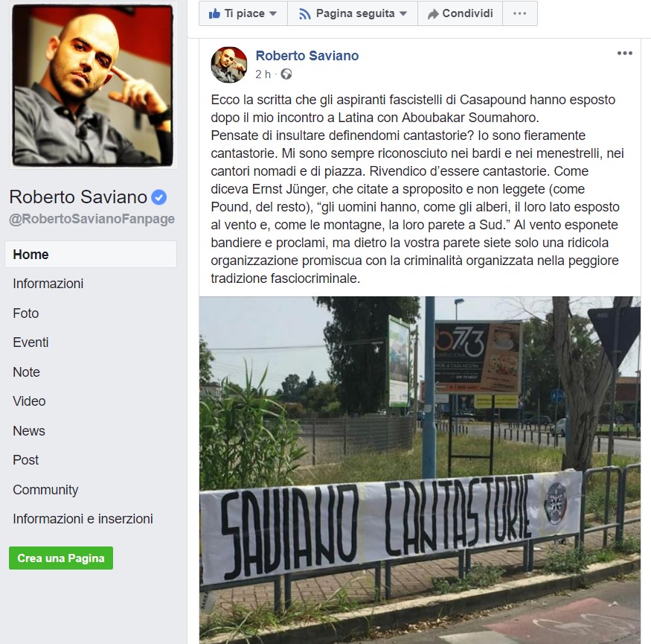651x644 pixels.
Task: Click the small avatar on the post
Action: 228,64
